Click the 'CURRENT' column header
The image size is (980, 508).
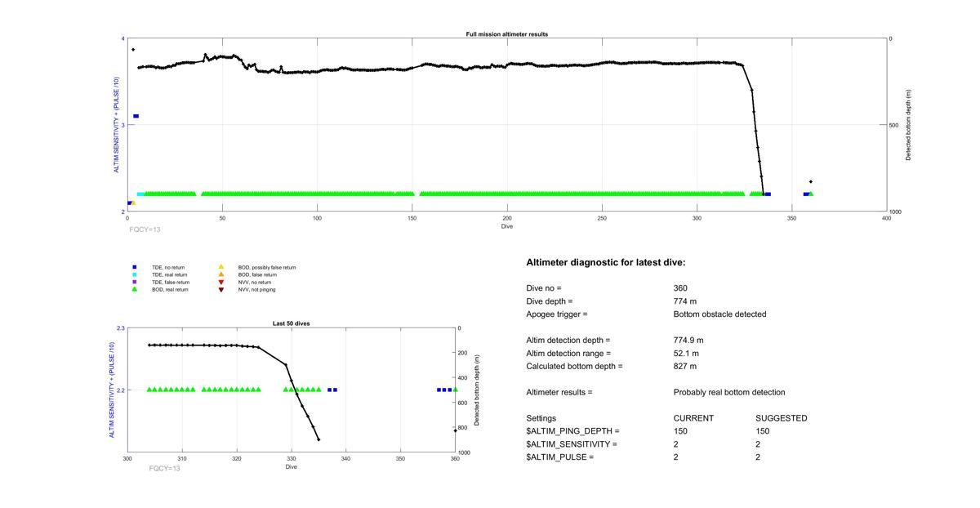click(693, 418)
